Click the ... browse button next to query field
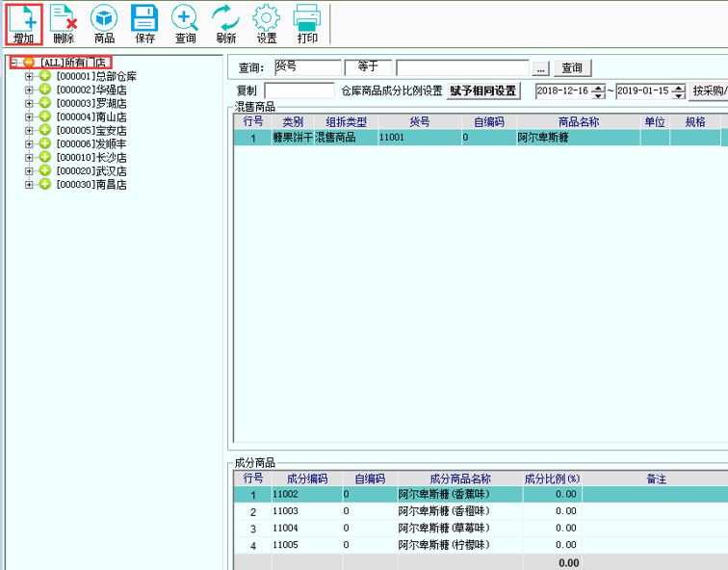Viewport: 728px width, 570px height. coord(540,68)
